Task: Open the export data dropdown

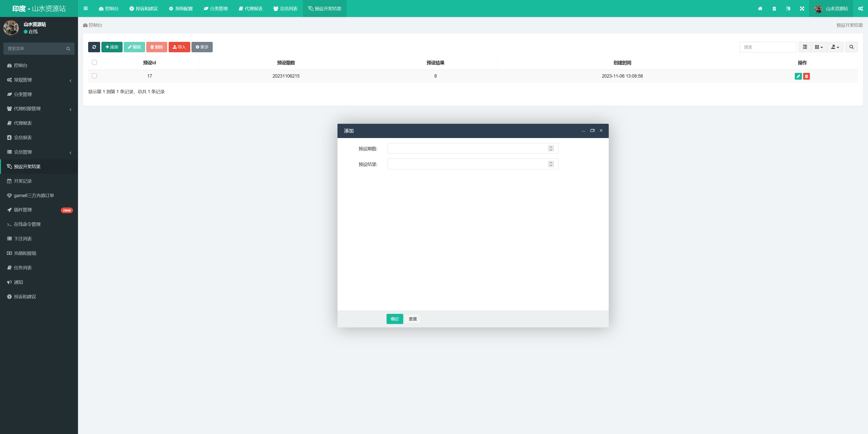Action: click(x=835, y=47)
